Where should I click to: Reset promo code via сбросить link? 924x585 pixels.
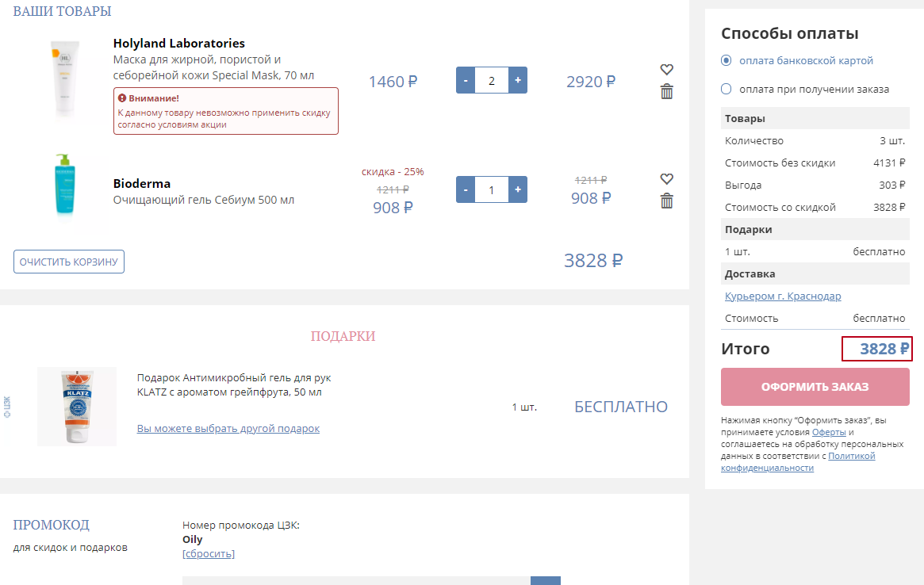(208, 553)
